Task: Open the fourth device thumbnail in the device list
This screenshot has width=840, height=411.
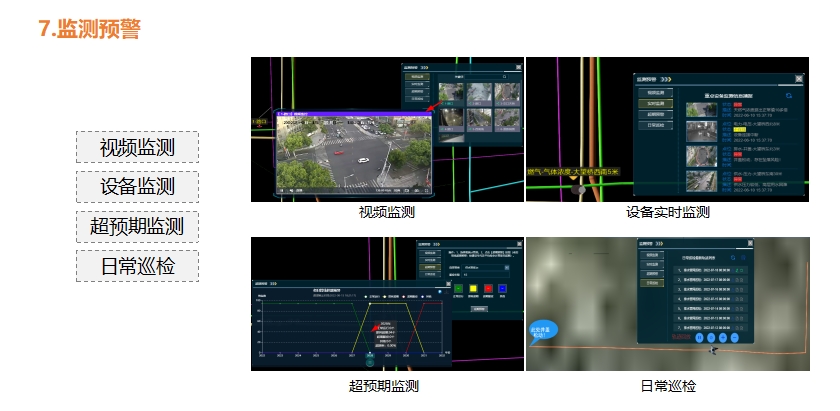Action: [701, 181]
